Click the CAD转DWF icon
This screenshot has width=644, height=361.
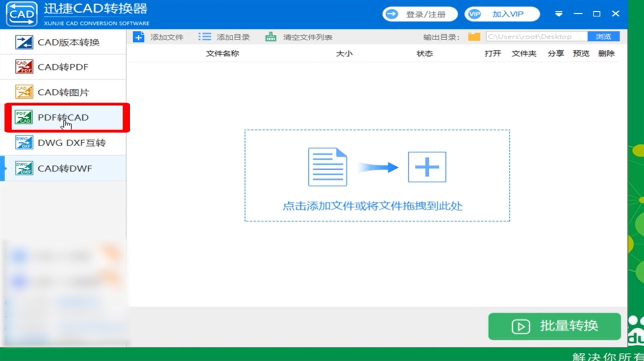click(24, 168)
